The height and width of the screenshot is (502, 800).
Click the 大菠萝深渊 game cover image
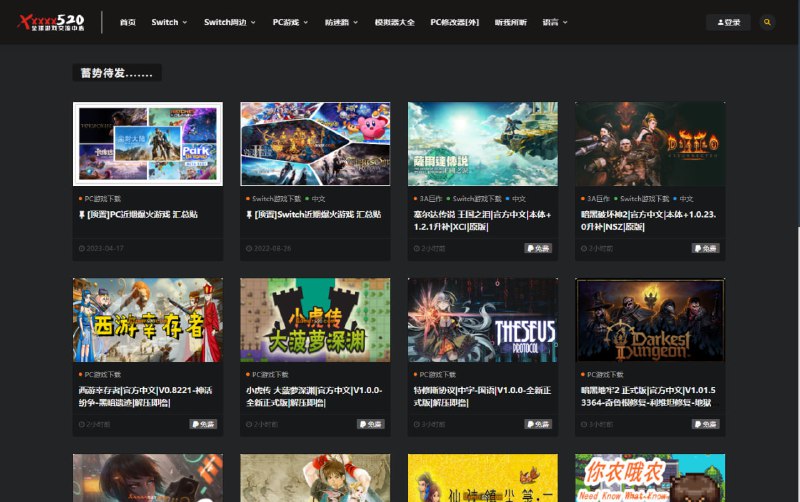(x=315, y=319)
